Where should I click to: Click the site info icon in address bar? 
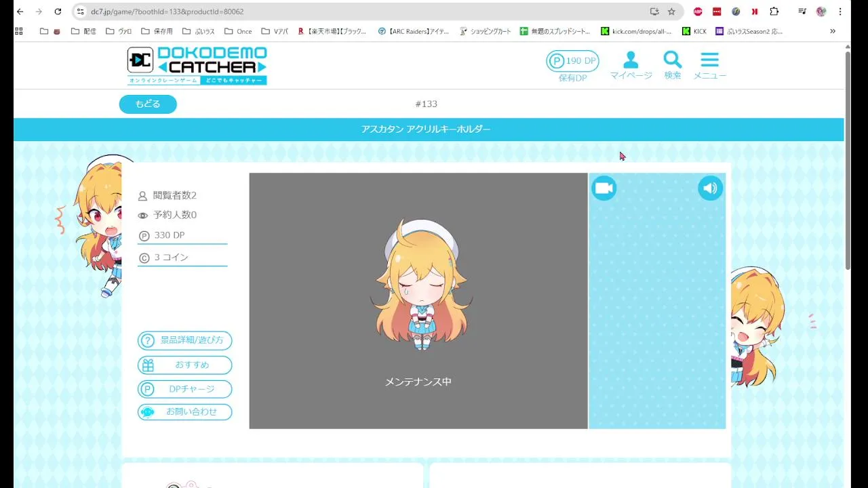81,12
